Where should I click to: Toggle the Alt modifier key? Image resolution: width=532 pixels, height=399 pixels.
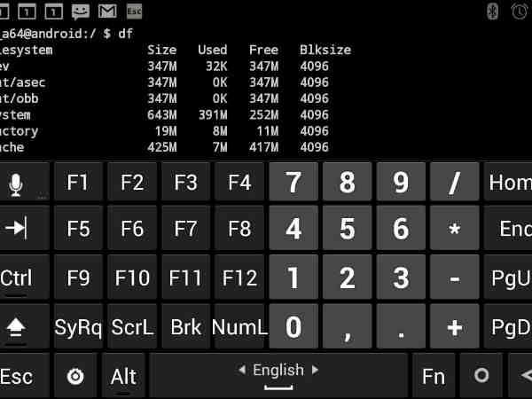point(123,376)
